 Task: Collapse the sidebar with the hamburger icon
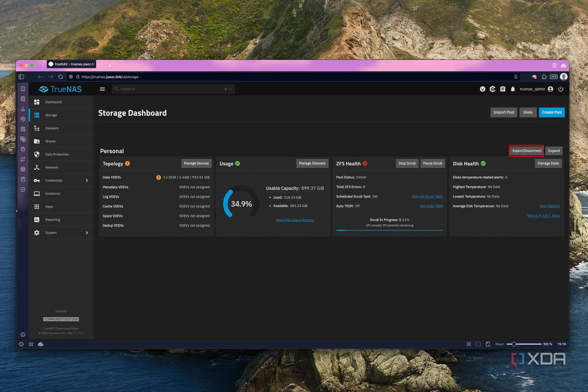coord(102,89)
